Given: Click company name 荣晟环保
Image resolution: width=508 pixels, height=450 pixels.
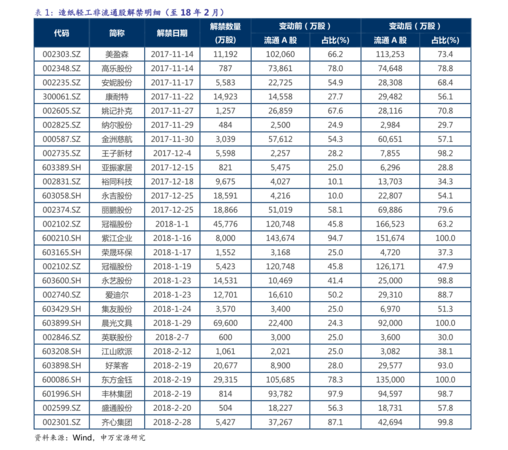Looking at the screenshot, I should click(117, 252).
